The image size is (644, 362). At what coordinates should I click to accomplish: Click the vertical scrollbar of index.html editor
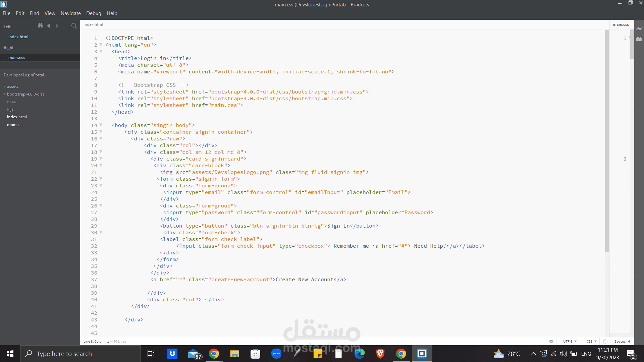pyautogui.click(x=607, y=141)
